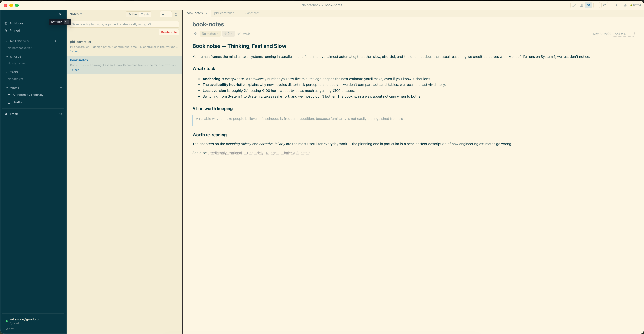Enable the split view layout icon

(x=581, y=5)
